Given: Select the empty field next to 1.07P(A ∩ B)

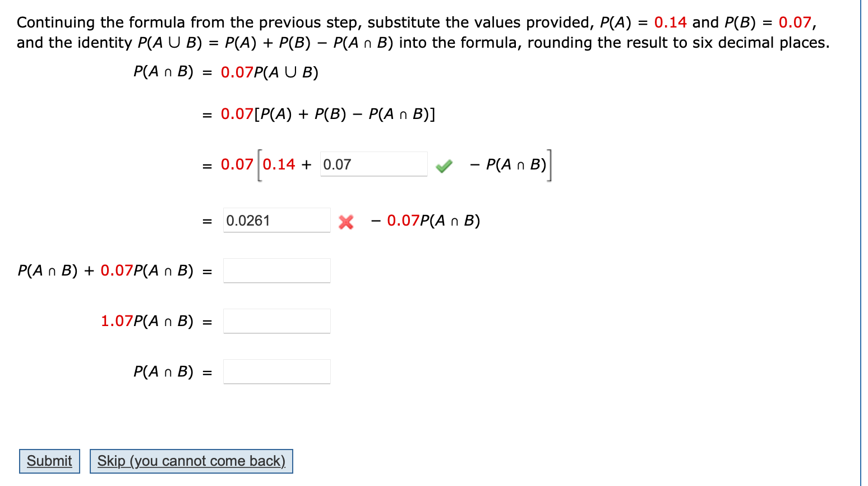Looking at the screenshot, I should 276,320.
